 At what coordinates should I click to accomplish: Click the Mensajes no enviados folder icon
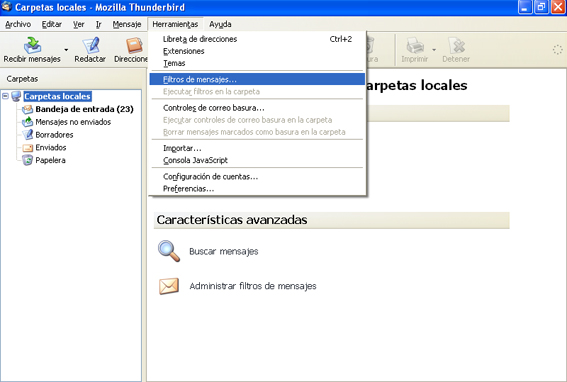[27, 122]
